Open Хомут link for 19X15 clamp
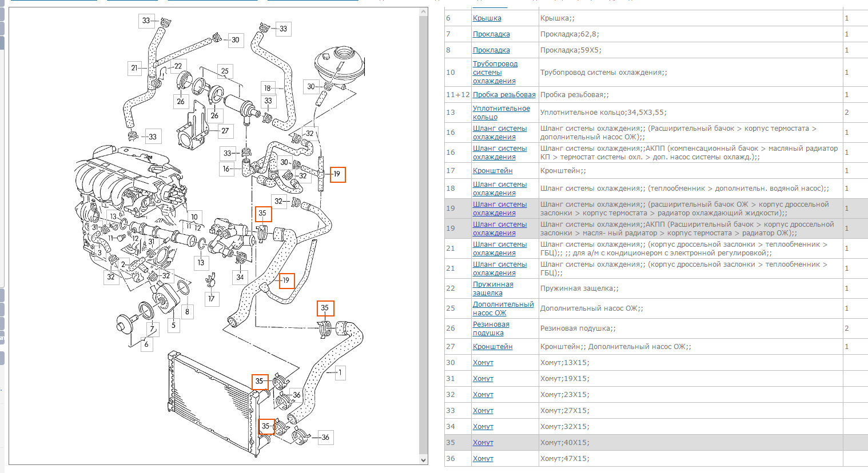The image size is (868, 473). (x=483, y=379)
